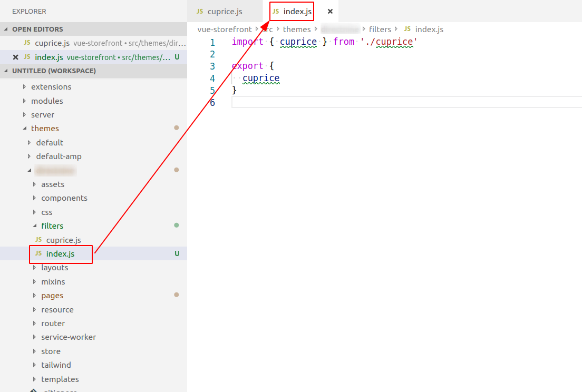Click the U badge next to index.js

(176, 253)
